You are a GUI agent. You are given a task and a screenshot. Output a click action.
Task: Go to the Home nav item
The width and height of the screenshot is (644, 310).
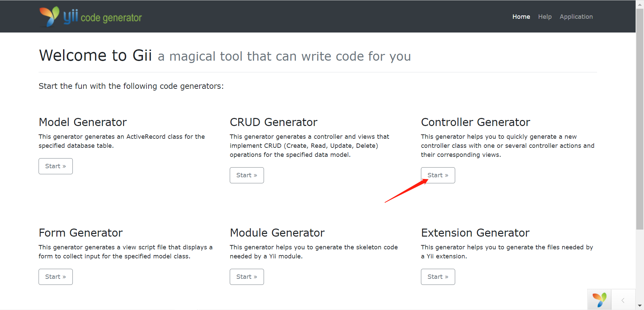(521, 16)
